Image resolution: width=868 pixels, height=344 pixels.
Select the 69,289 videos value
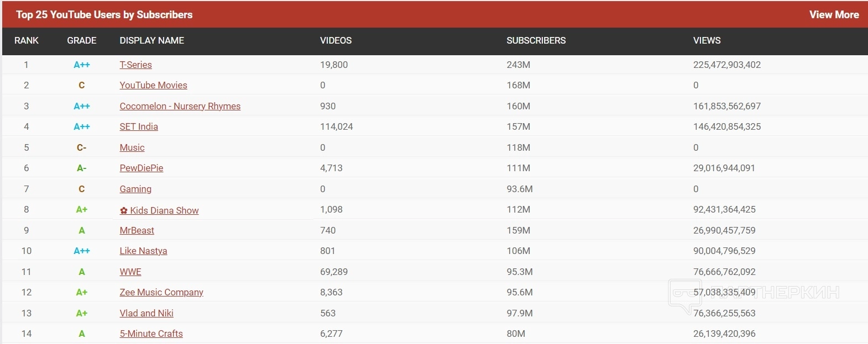tap(334, 272)
